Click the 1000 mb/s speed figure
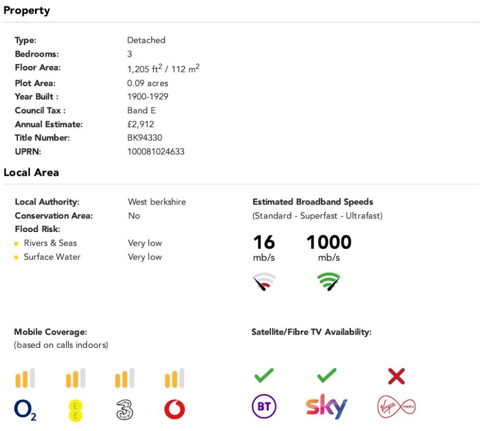 point(329,242)
